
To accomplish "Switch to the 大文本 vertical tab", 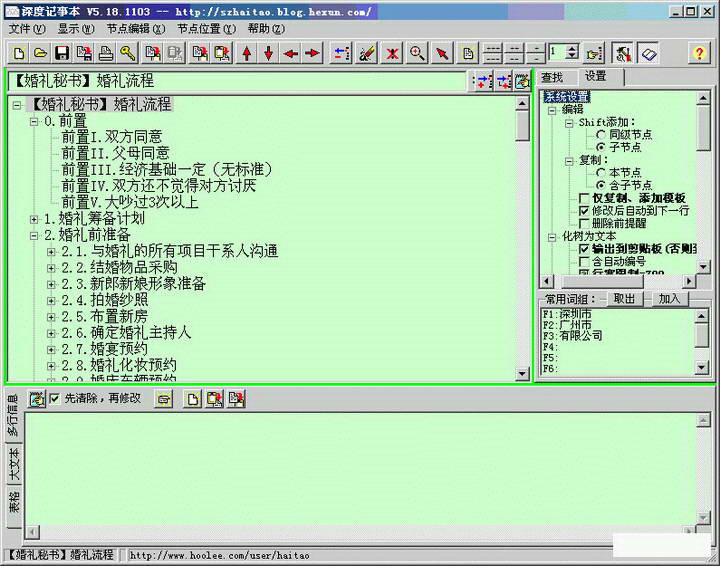I will 14,464.
